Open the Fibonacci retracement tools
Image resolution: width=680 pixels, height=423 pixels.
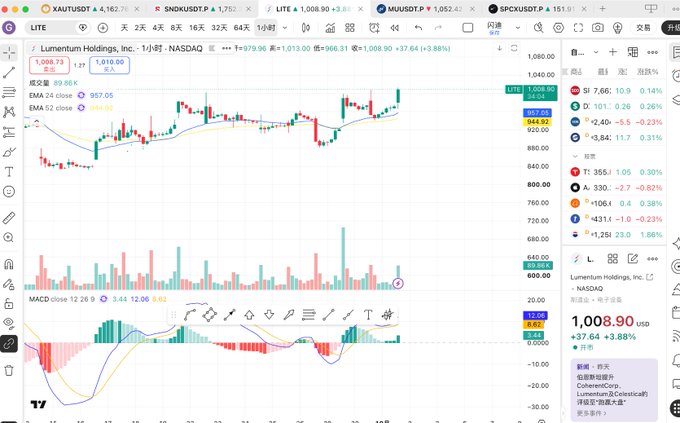pos(9,92)
